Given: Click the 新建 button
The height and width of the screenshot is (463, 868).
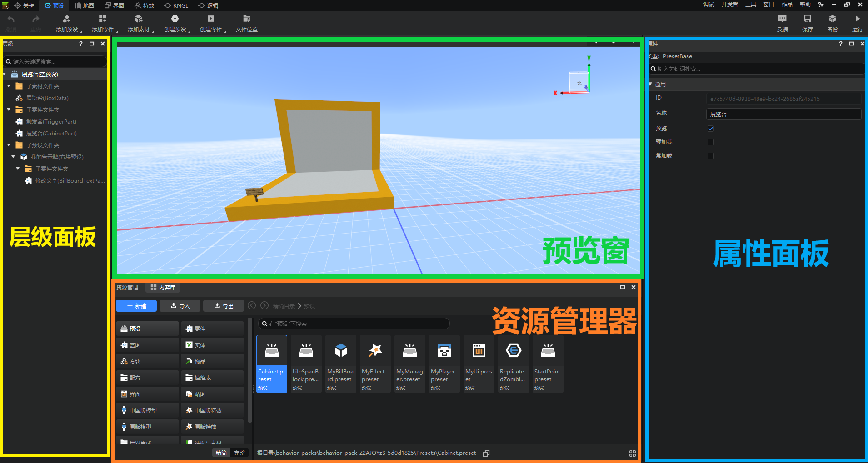Looking at the screenshot, I should tap(136, 306).
